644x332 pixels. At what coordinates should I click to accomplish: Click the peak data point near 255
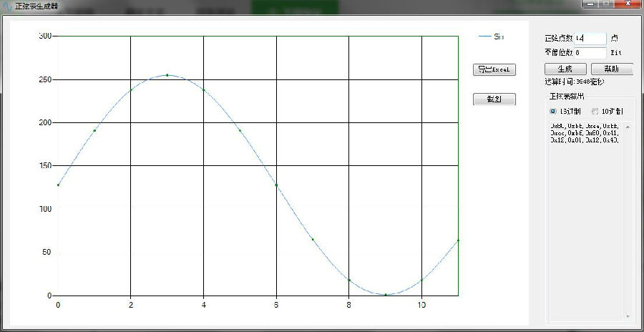tap(167, 75)
